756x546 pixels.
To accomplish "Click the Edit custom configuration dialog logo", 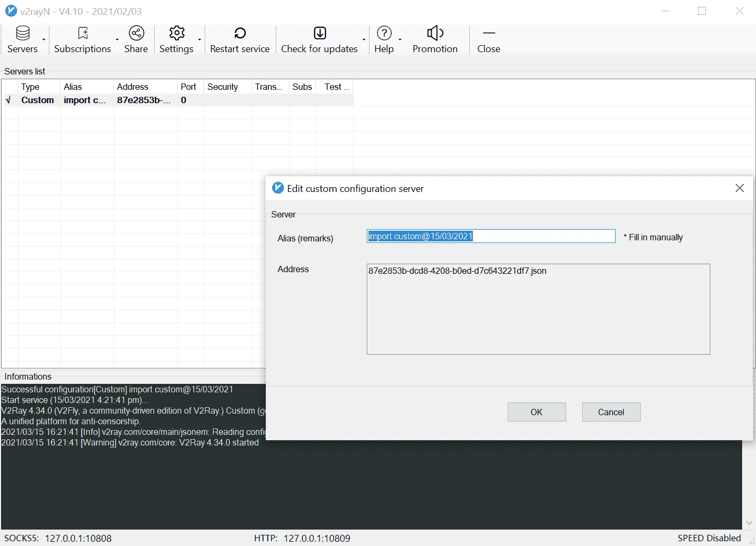I will pos(278,188).
